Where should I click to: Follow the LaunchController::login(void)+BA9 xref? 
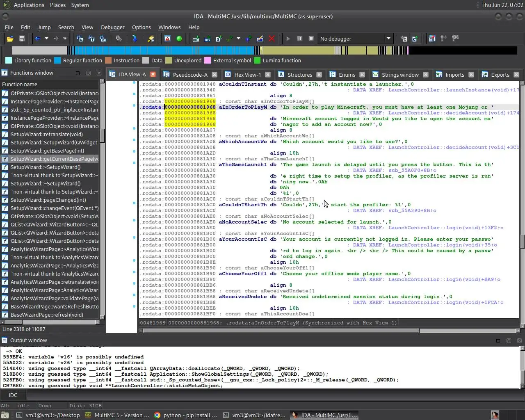[x=444, y=279]
